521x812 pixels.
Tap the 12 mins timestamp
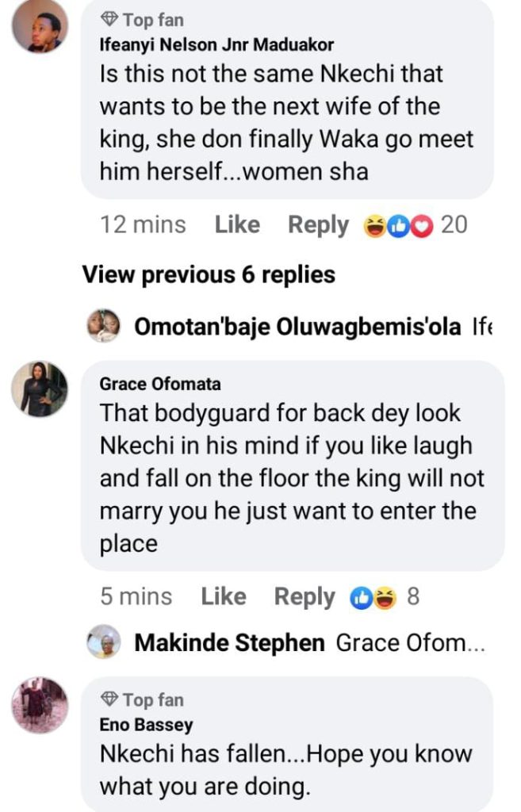[143, 225]
